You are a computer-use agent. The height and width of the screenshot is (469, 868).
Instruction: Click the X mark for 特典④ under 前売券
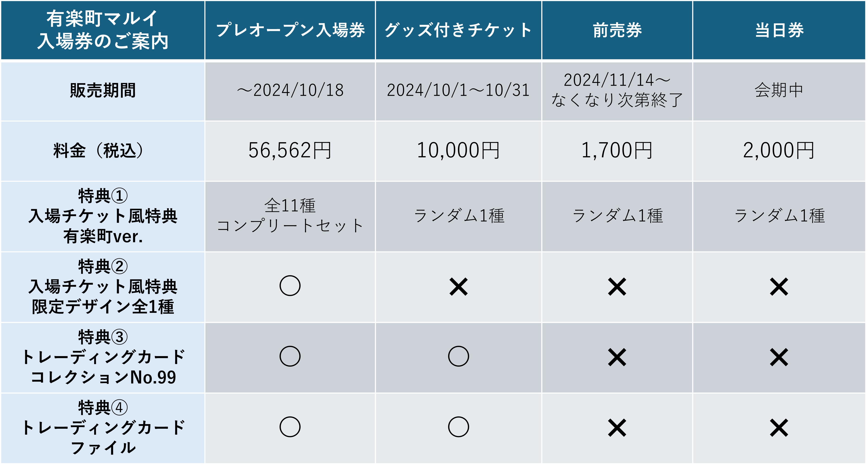pyautogui.click(x=617, y=428)
